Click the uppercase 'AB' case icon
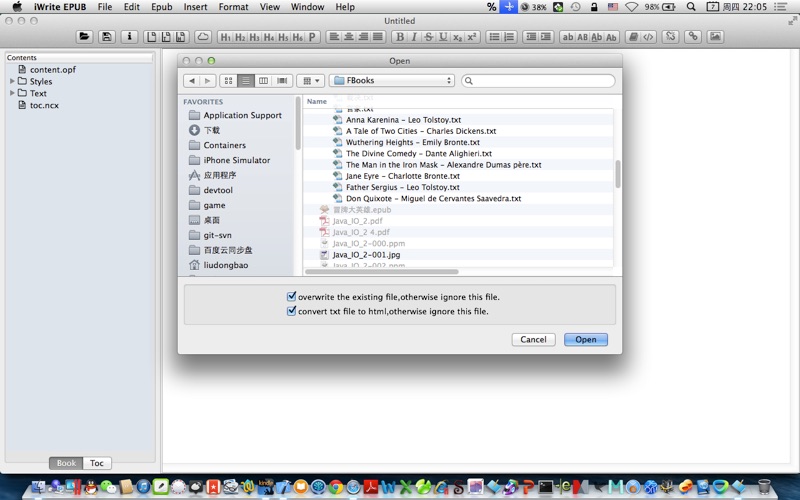Viewport: 800px width, 500px height. tap(582, 37)
